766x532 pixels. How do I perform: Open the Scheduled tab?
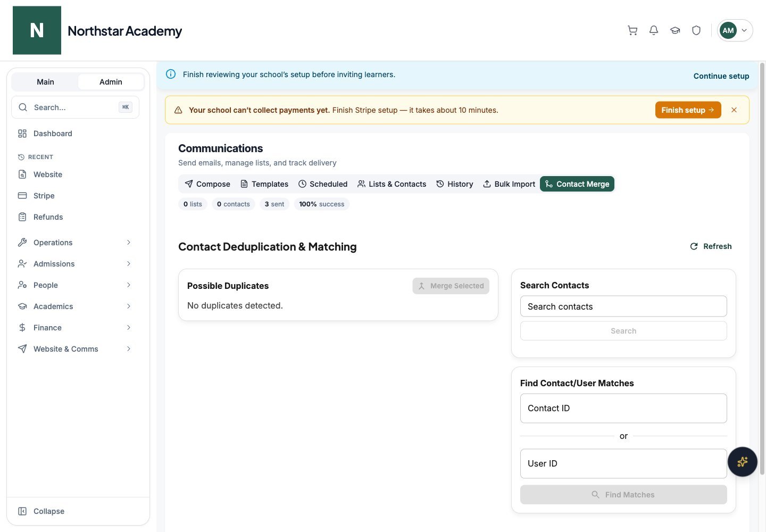click(x=323, y=184)
